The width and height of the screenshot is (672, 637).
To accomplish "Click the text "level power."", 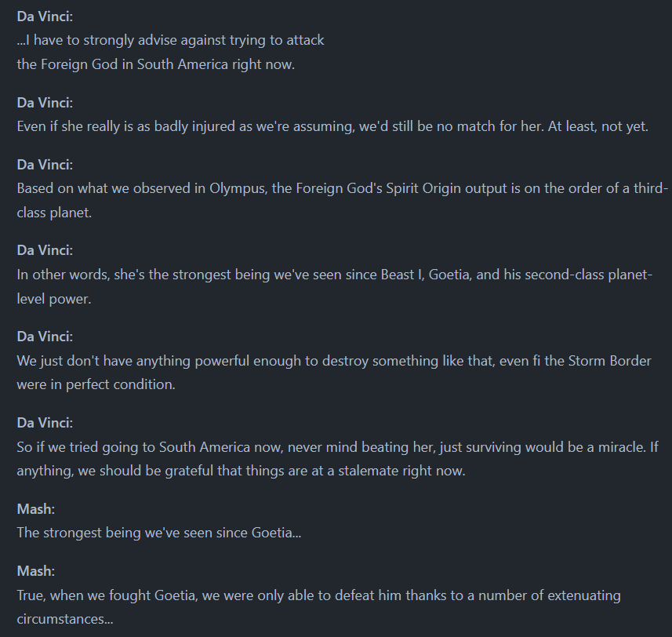I will click(54, 299).
